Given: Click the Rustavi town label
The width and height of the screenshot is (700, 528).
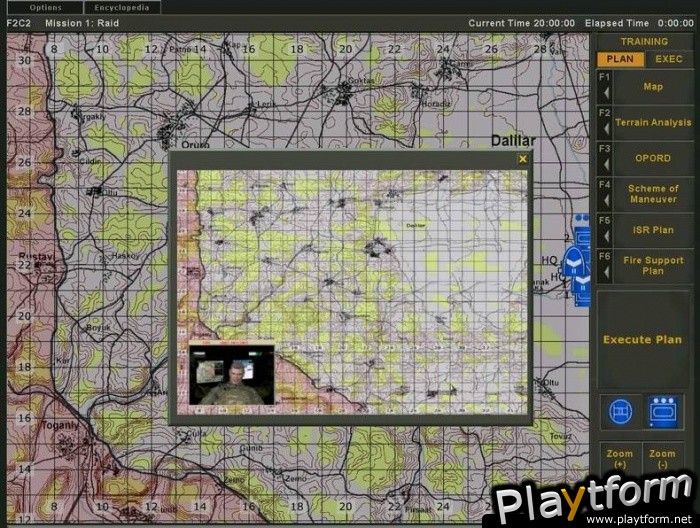Looking at the screenshot, I should pyautogui.click(x=36, y=256).
